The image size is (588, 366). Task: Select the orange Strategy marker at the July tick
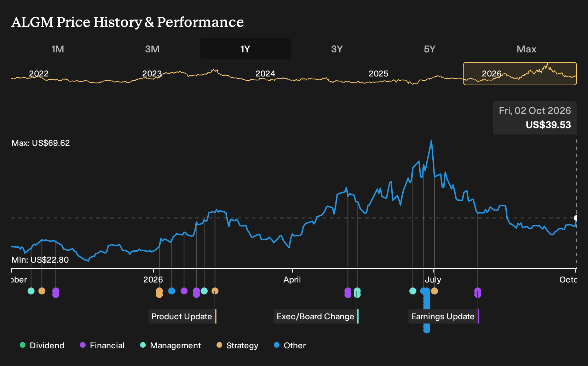(434, 291)
